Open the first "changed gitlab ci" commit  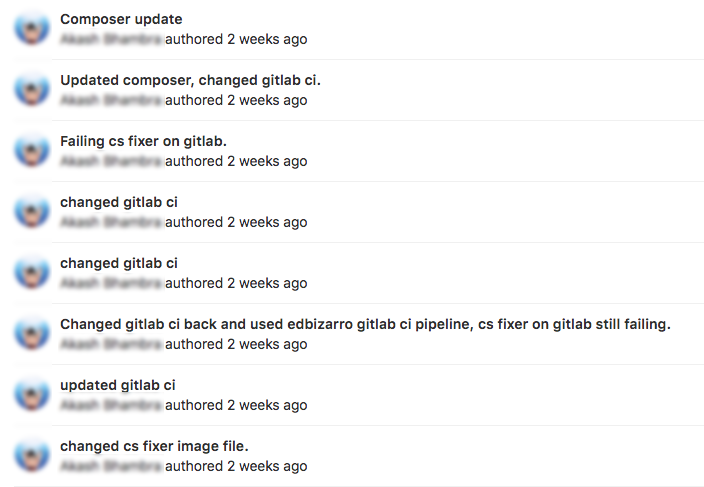119,202
